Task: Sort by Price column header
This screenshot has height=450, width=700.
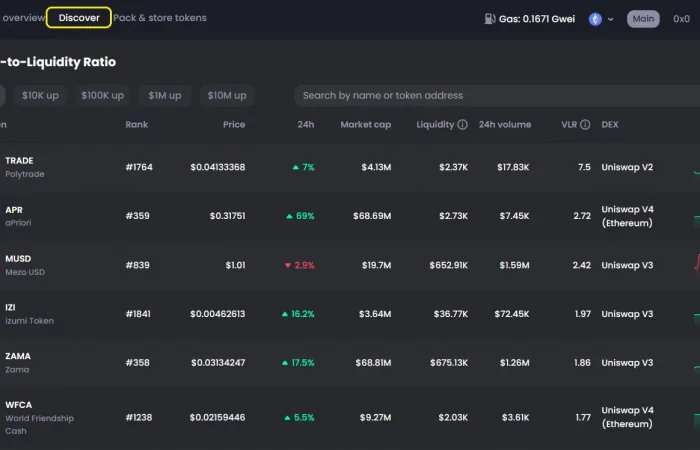Action: tap(234, 125)
